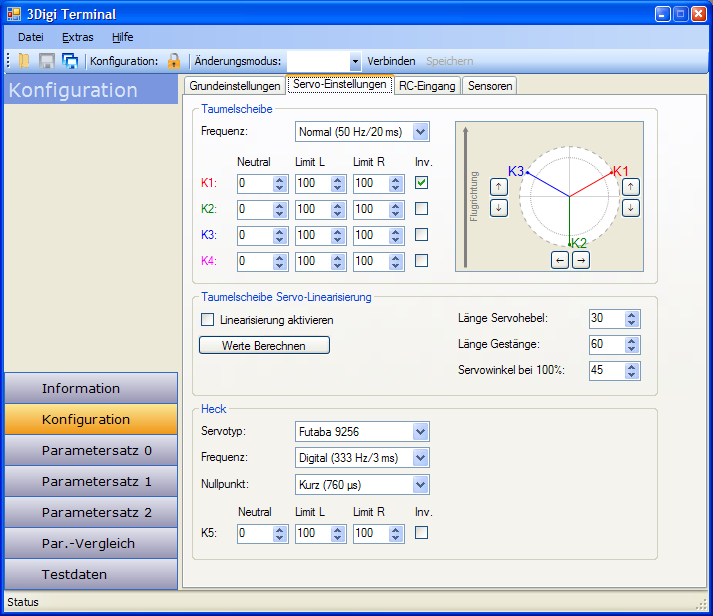Click the left up-arrow button beside K3 diagram
The height and width of the screenshot is (616, 713).
[x=499, y=186]
